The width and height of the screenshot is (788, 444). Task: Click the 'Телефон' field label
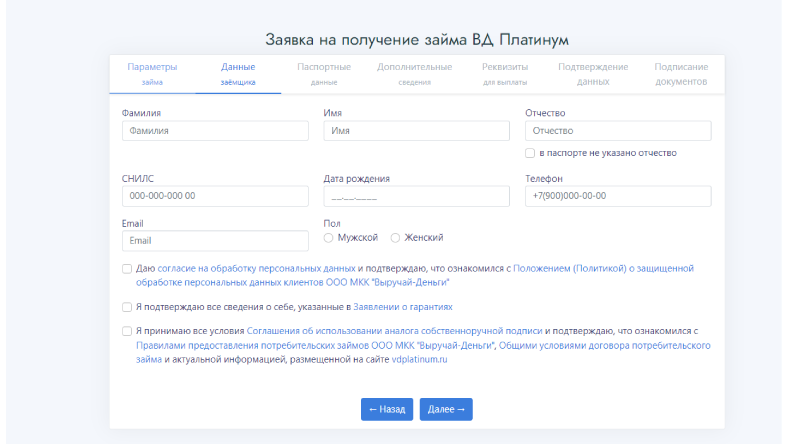click(x=544, y=179)
